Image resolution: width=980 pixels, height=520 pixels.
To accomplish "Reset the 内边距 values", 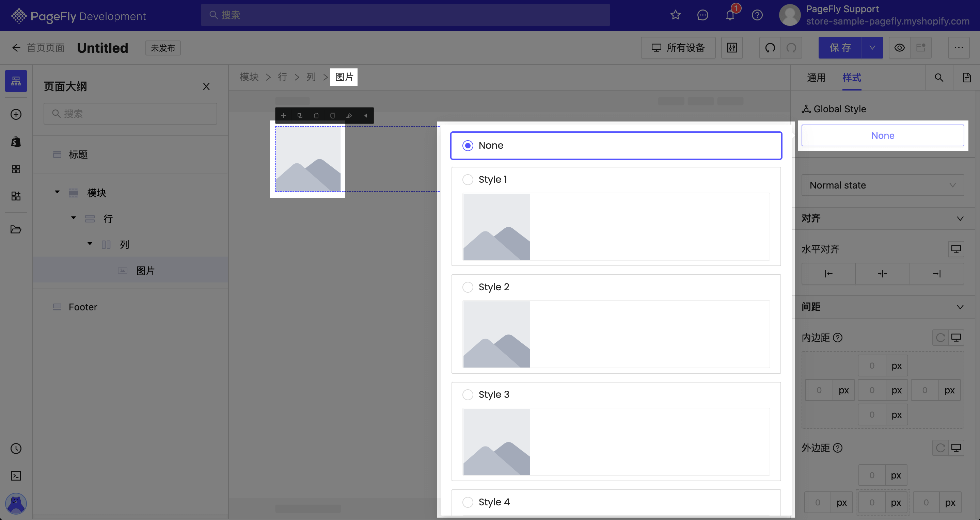I will 941,338.
